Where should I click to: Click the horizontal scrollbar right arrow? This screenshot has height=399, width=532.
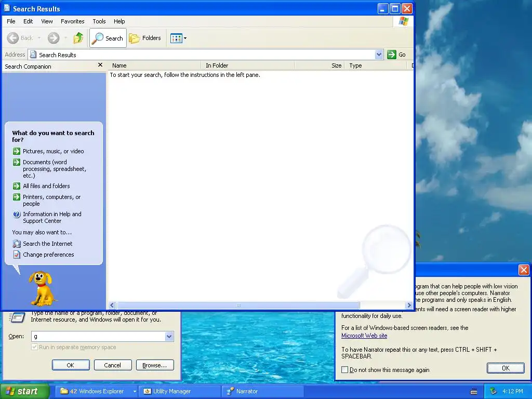[409, 305]
